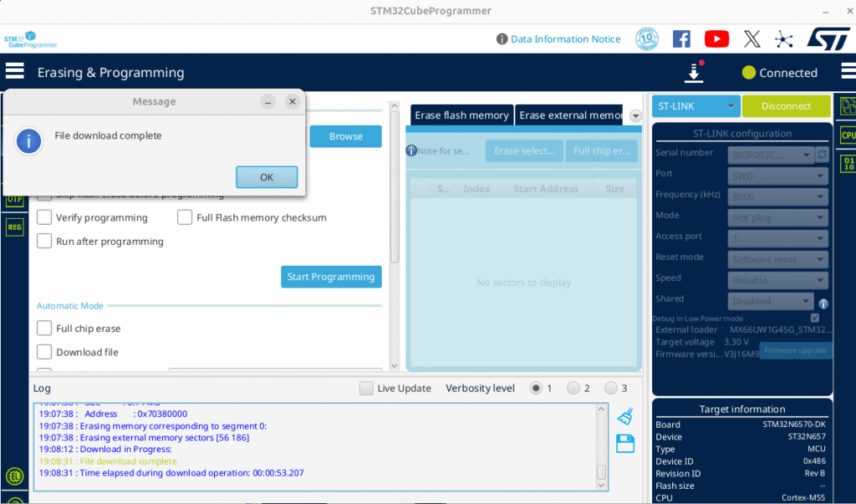The height and width of the screenshot is (504, 856).
Task: Select the Erase flash memory tab
Action: pyautogui.click(x=461, y=115)
